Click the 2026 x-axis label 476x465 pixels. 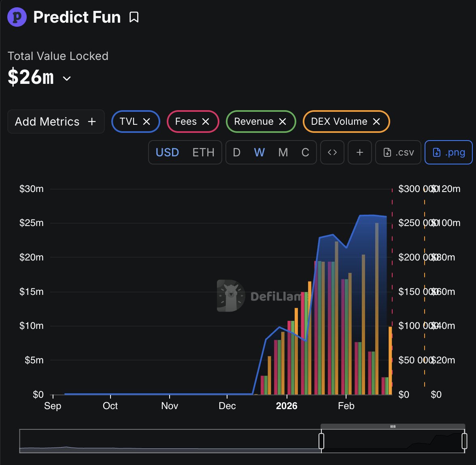click(287, 406)
